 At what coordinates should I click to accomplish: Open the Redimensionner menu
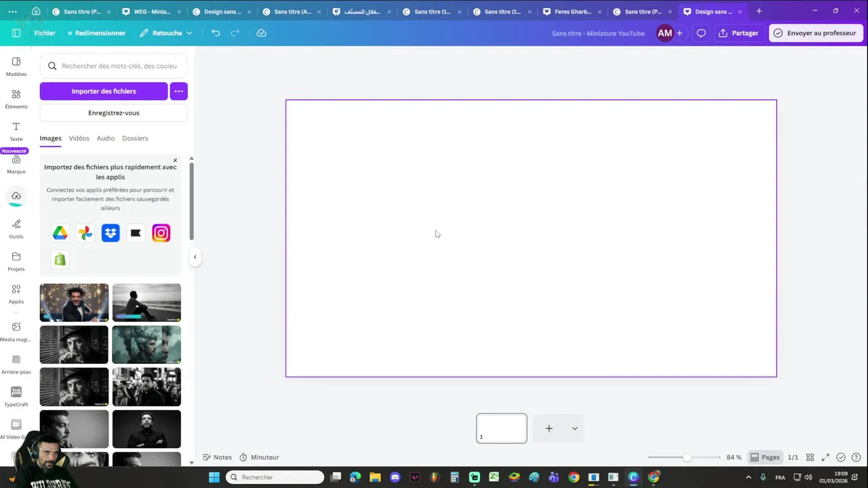click(x=96, y=33)
